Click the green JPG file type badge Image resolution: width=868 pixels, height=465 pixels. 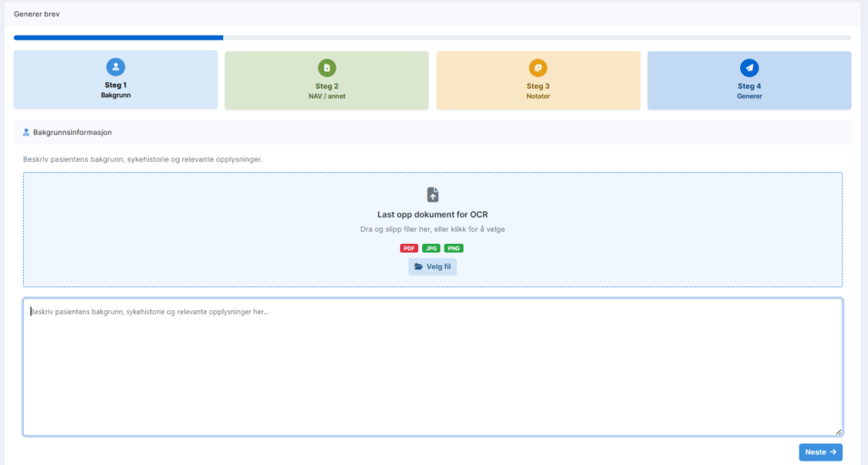pos(431,248)
